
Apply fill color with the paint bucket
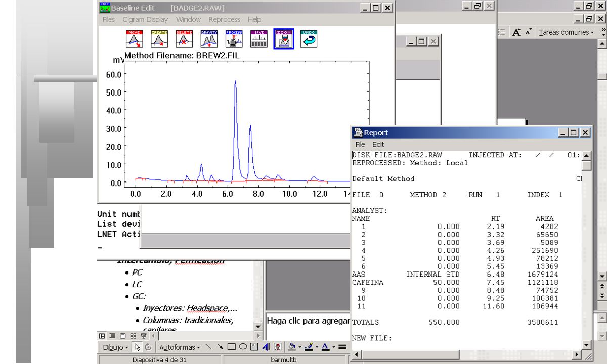point(292,347)
